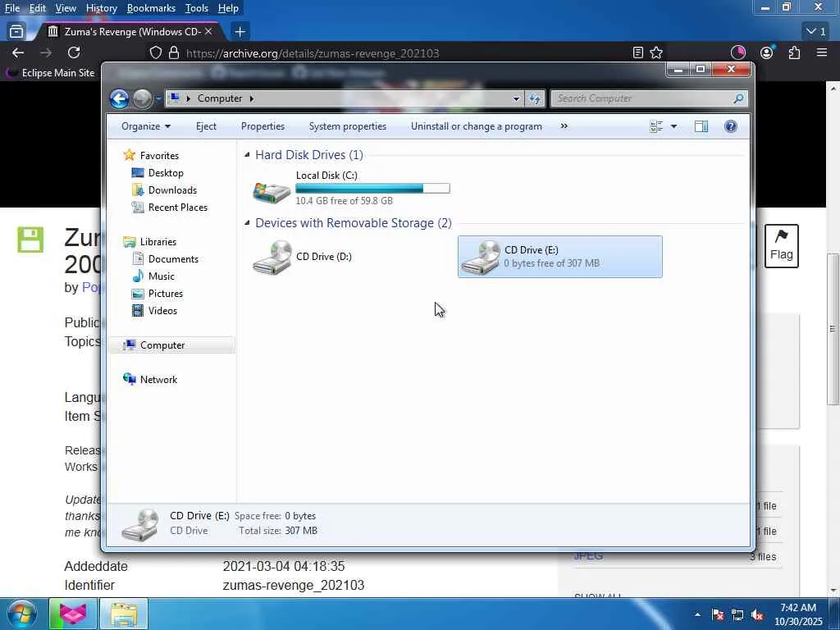The width and height of the screenshot is (840, 630).
Task: Click the Local Disk (C:) space usage bar
Action: point(373,188)
